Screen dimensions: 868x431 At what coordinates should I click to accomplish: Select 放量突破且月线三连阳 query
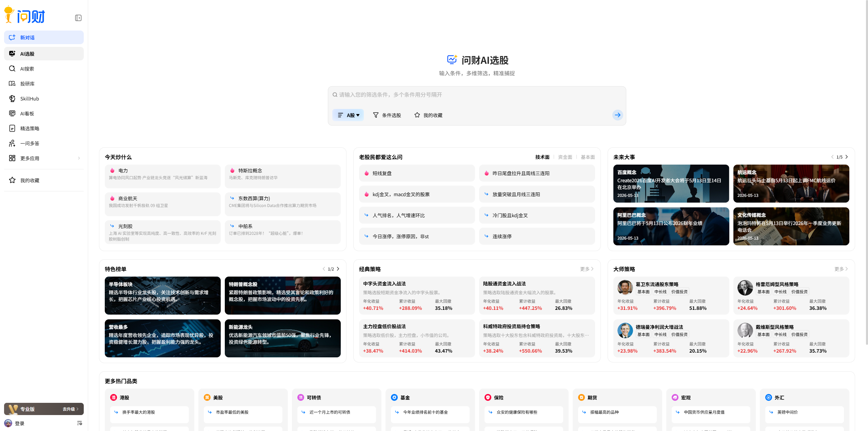[x=537, y=194]
